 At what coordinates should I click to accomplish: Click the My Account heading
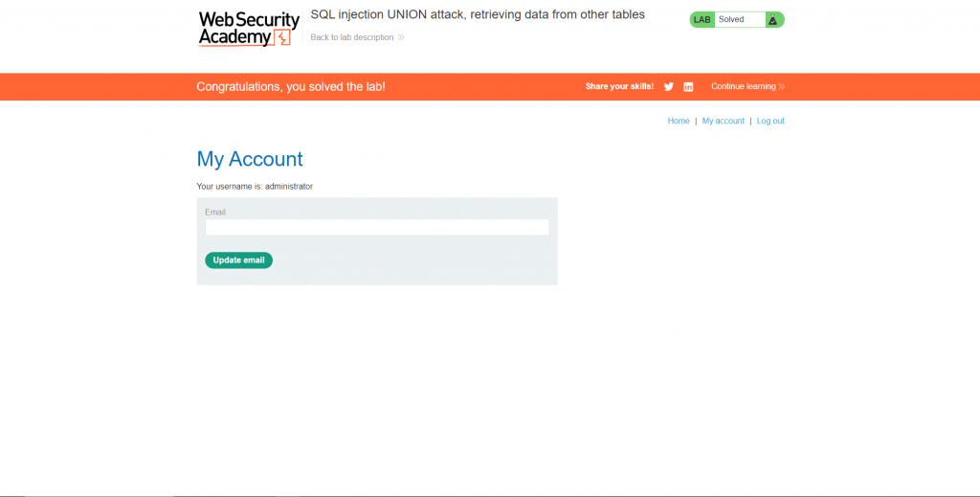[x=250, y=159]
